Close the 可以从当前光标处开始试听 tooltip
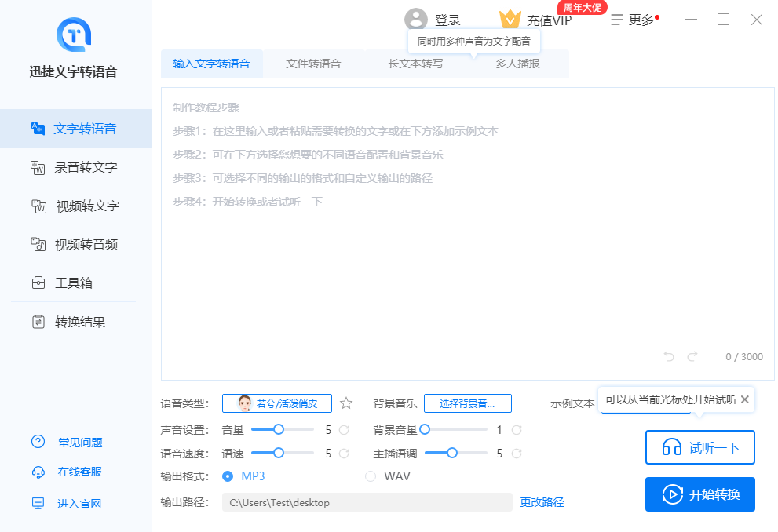The image size is (778, 532). point(744,399)
